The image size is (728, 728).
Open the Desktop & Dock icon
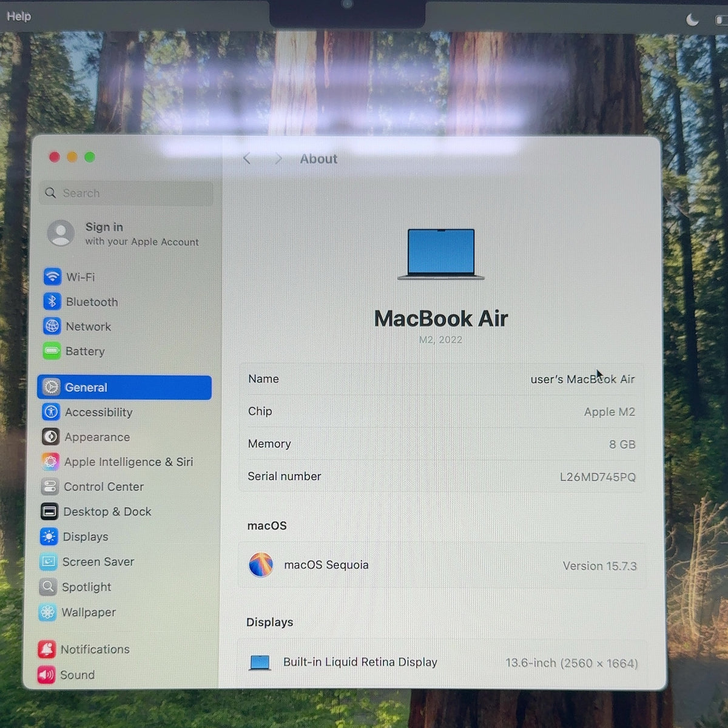[x=49, y=511]
